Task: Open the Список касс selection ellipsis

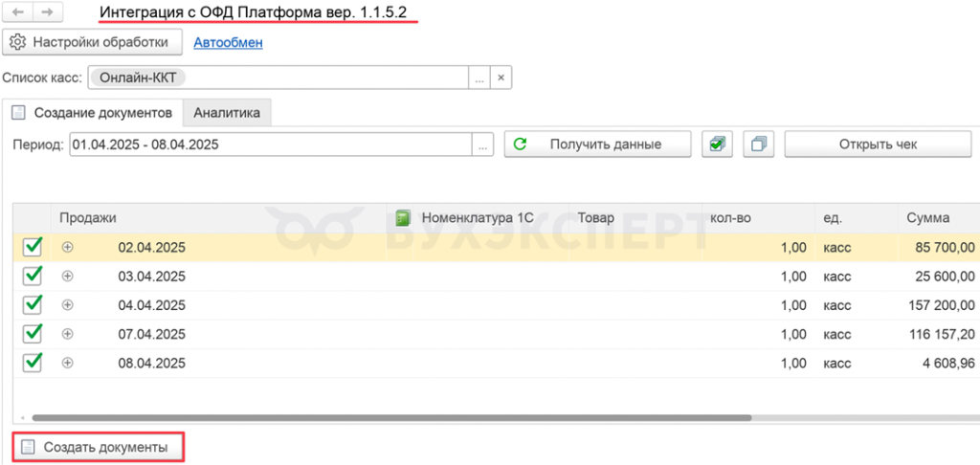Action: coord(479,78)
